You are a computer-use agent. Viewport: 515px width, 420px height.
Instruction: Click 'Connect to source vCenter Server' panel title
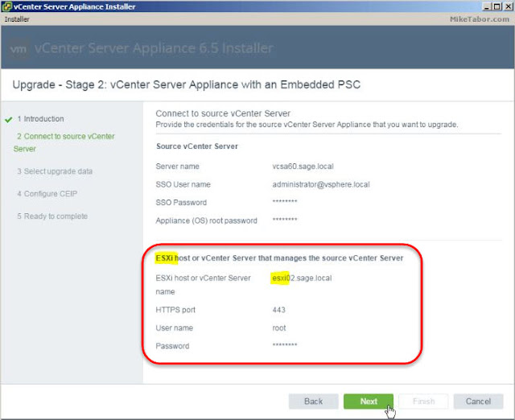coord(223,113)
